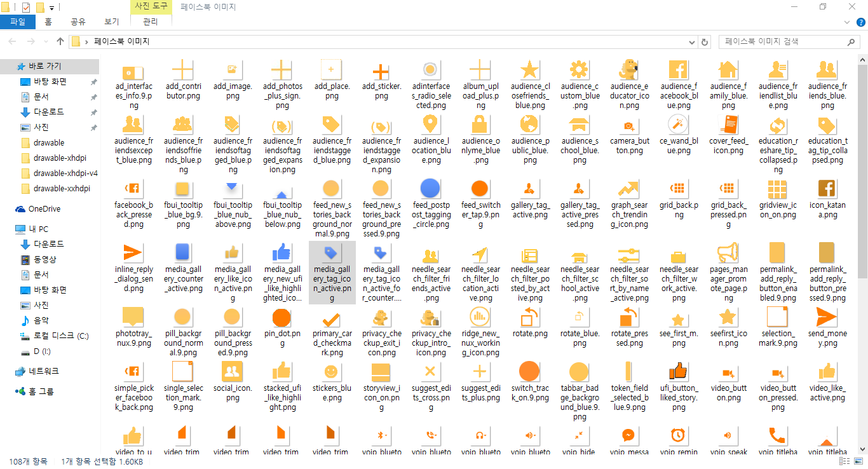
Task: Select the graph_search_trending_icon.png file
Action: tap(628, 189)
